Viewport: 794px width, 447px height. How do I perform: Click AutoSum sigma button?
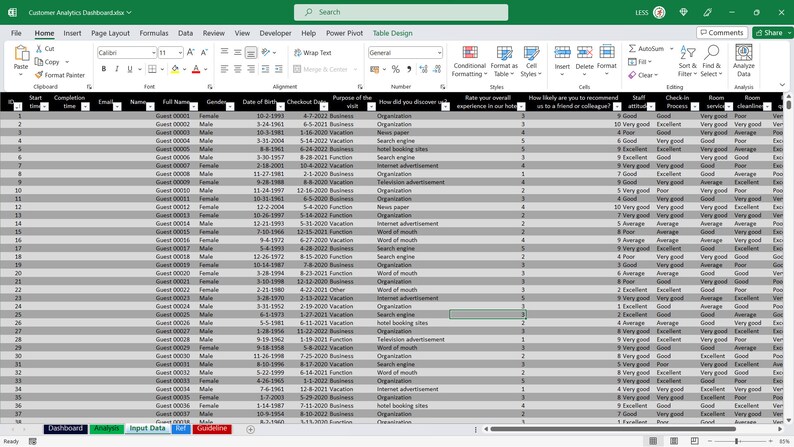(x=646, y=49)
